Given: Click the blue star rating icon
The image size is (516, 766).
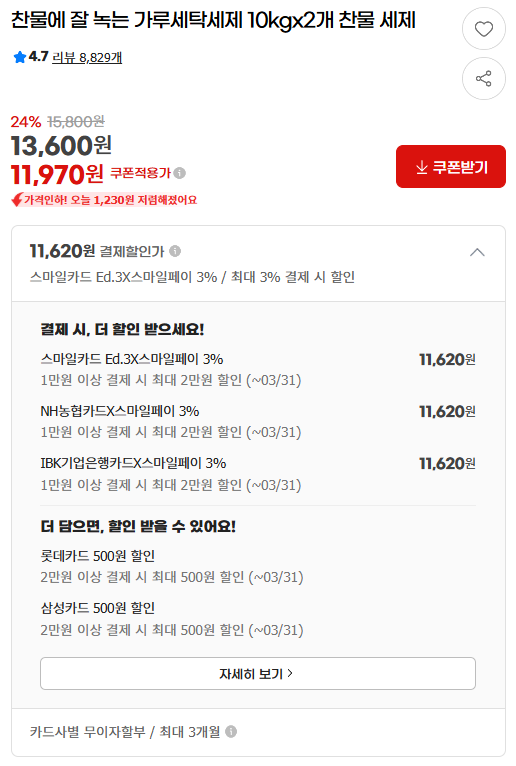Looking at the screenshot, I should (x=20, y=57).
